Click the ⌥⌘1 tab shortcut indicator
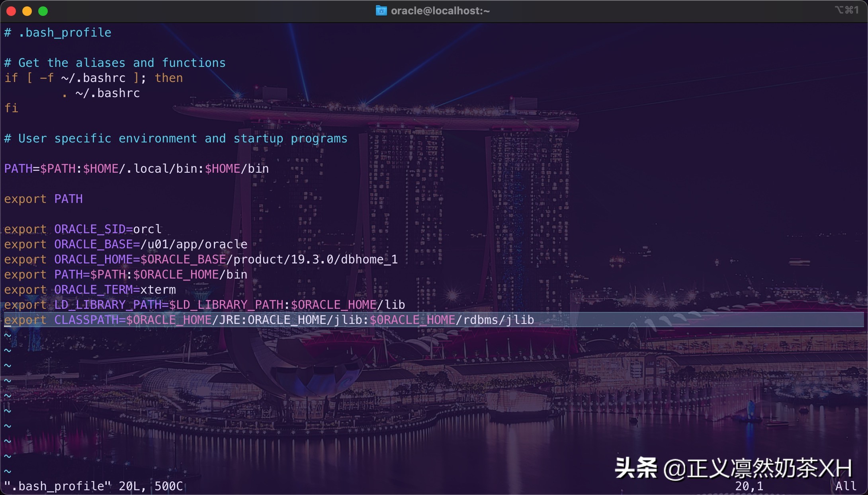The width and height of the screenshot is (868, 495). pyautogui.click(x=846, y=11)
